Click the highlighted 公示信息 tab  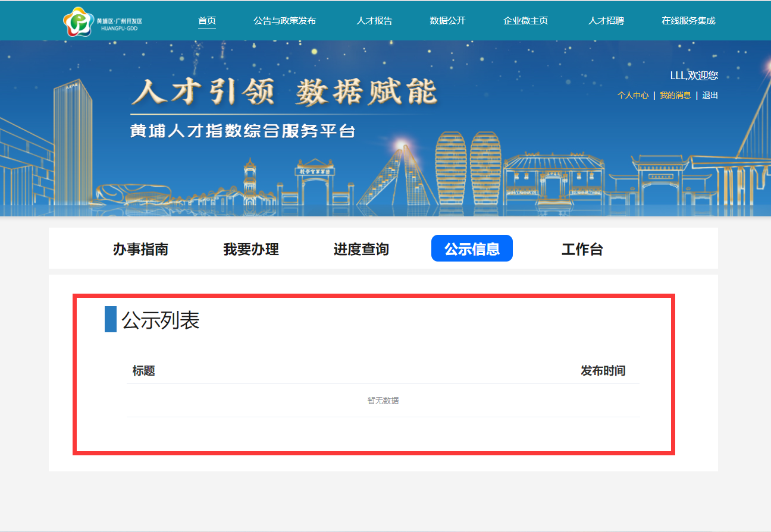click(x=472, y=248)
